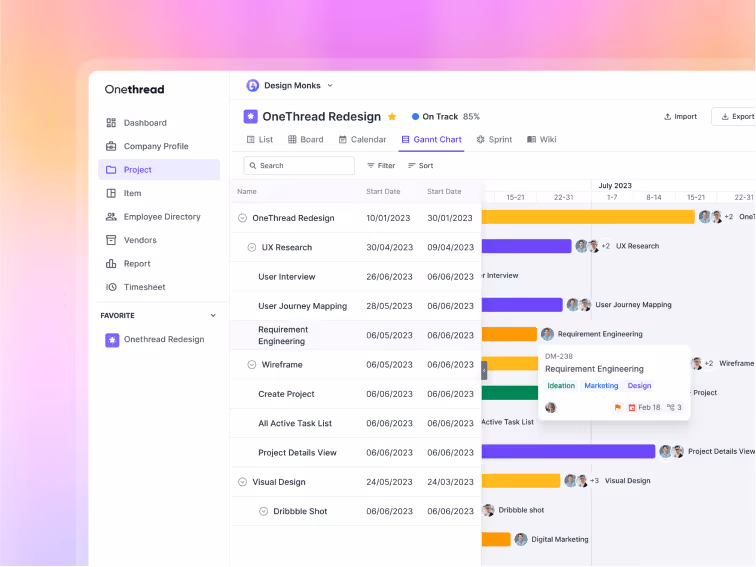This screenshot has height=567, width=756.
Task: Click the flag icon in task popup
Action: pyautogui.click(x=617, y=408)
